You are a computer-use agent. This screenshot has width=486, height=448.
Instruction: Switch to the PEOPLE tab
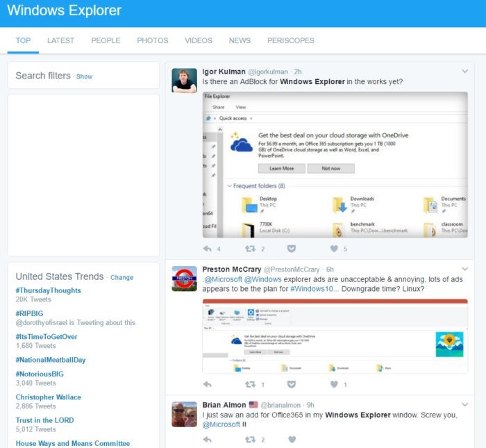coord(106,40)
